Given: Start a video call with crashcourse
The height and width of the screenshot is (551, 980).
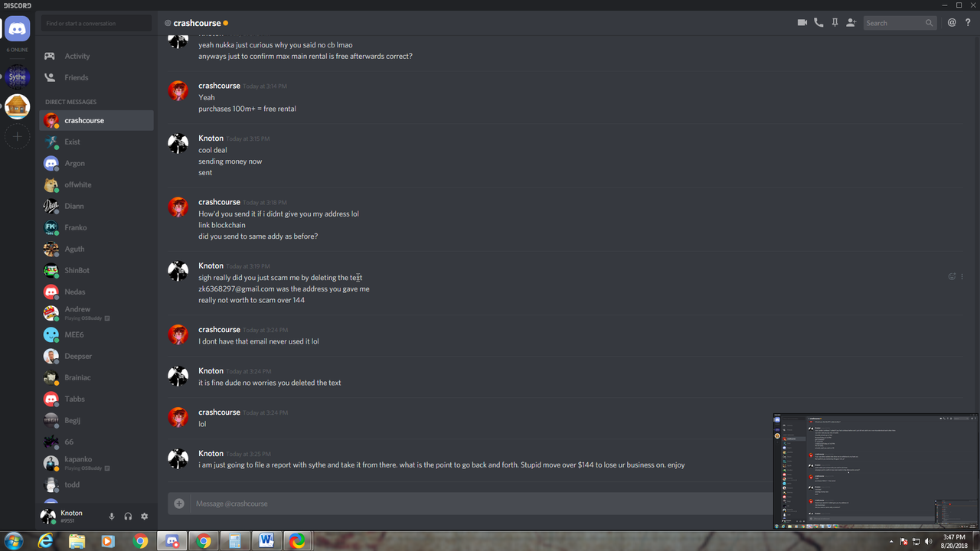Looking at the screenshot, I should pos(802,23).
